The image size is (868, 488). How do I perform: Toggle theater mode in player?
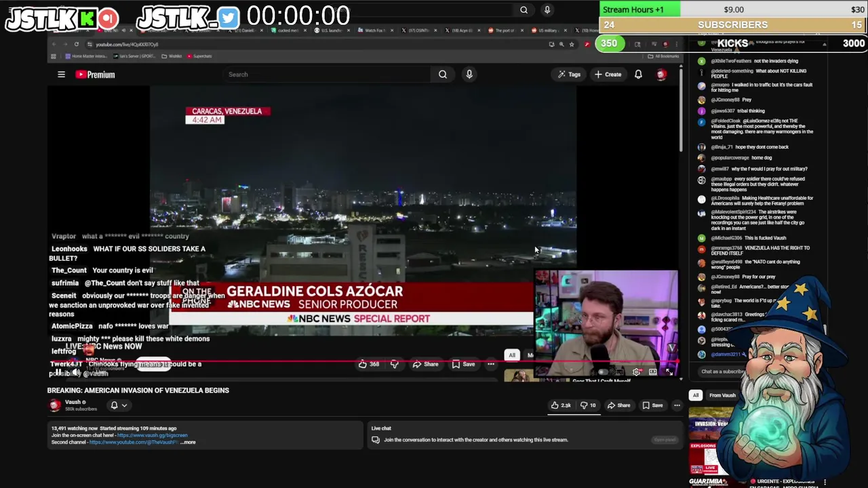(x=652, y=372)
